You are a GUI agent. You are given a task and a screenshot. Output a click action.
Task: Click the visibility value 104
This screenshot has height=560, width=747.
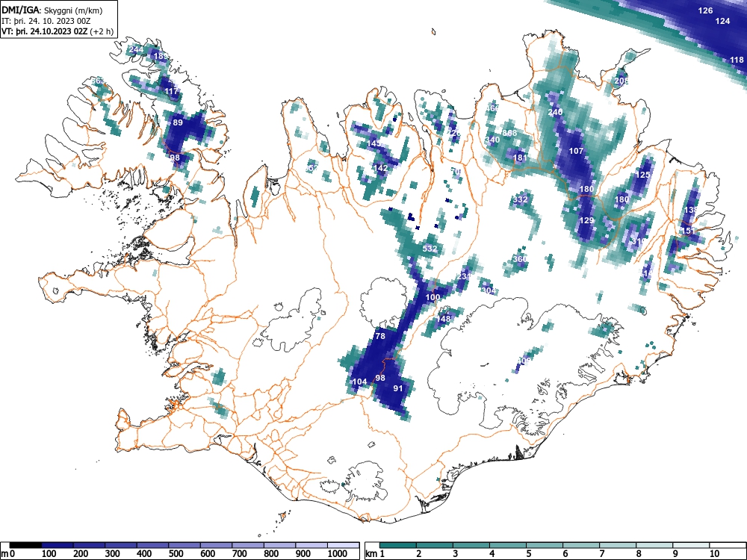pyautogui.click(x=360, y=382)
